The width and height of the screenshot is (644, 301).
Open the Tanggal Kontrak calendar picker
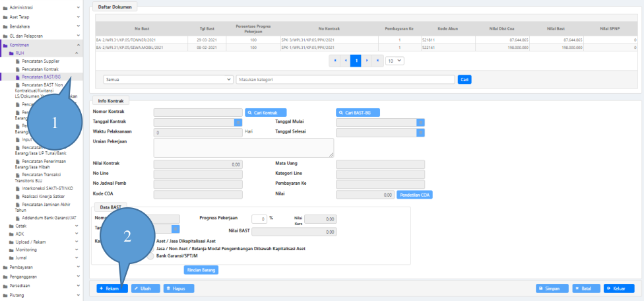point(238,122)
